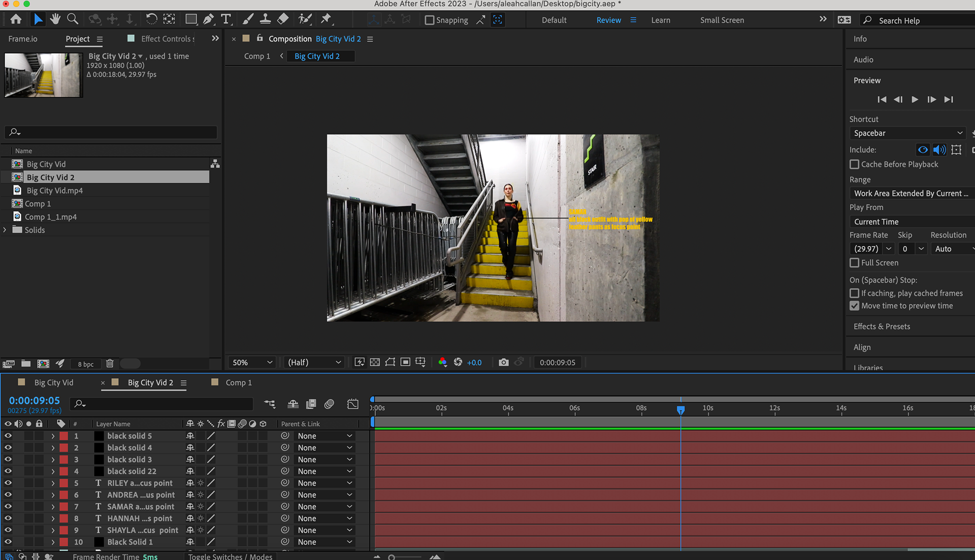The height and width of the screenshot is (560, 975).
Task: Open the 50% magnification dropdown
Action: click(252, 363)
